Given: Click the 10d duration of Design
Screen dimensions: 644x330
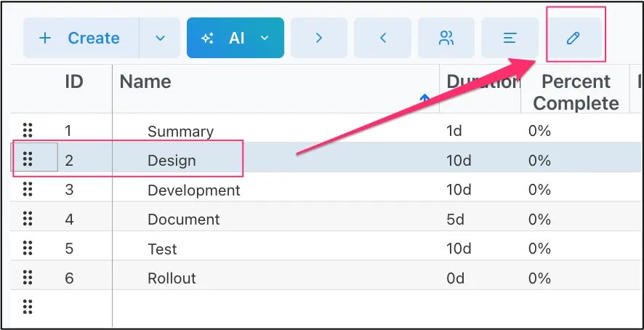Looking at the screenshot, I should [459, 160].
